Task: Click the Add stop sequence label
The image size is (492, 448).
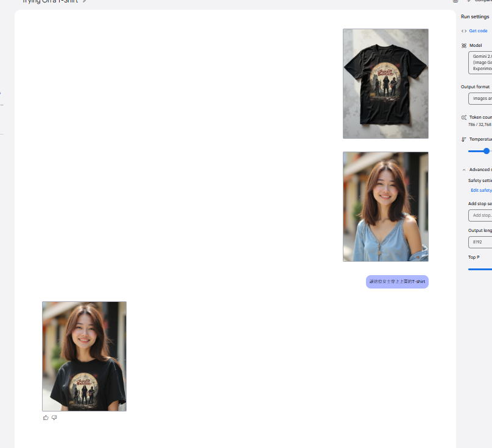Action: [x=480, y=203]
